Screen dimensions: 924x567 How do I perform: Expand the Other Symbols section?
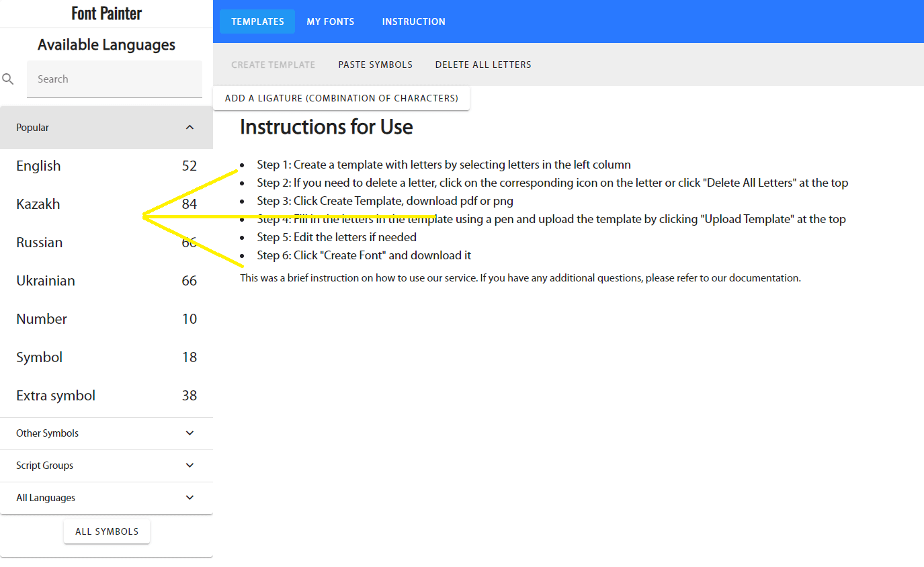tap(106, 433)
